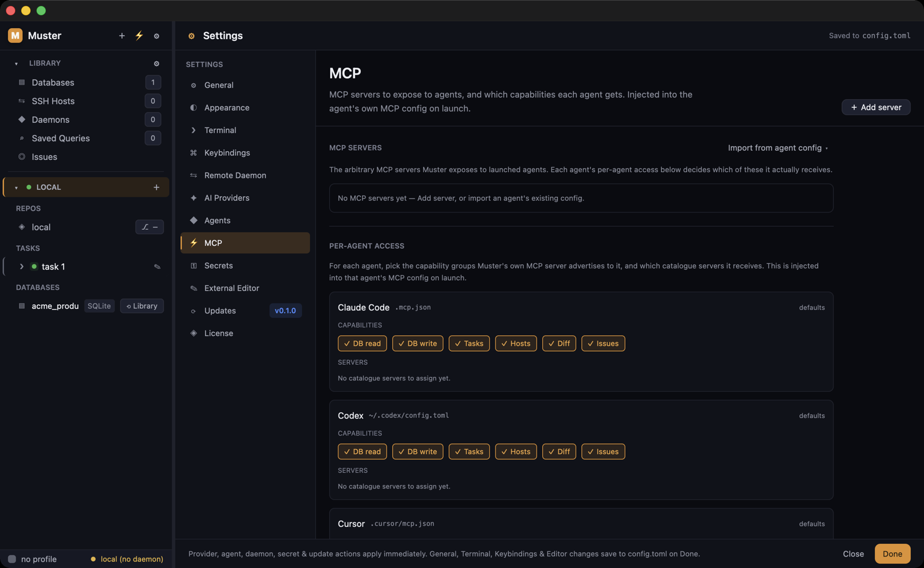Click the no profile status indicator
Screen dimensions: 924x568
[x=32, y=559]
